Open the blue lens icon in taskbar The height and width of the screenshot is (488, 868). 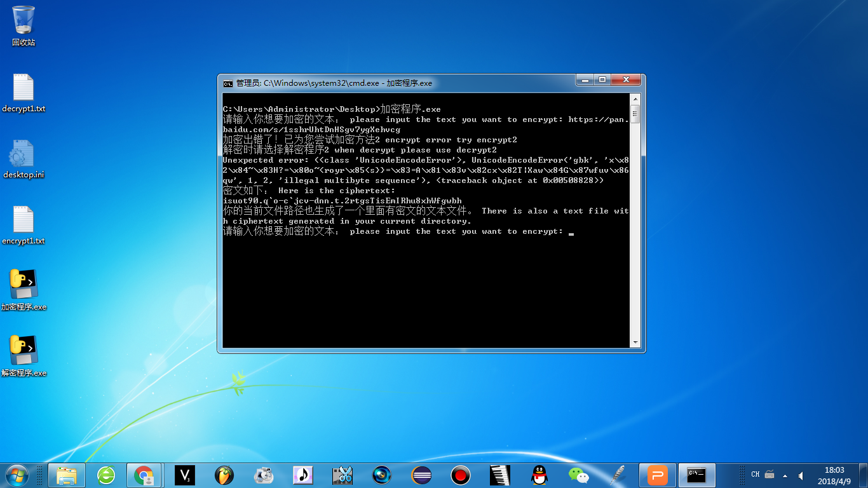pos(382,475)
